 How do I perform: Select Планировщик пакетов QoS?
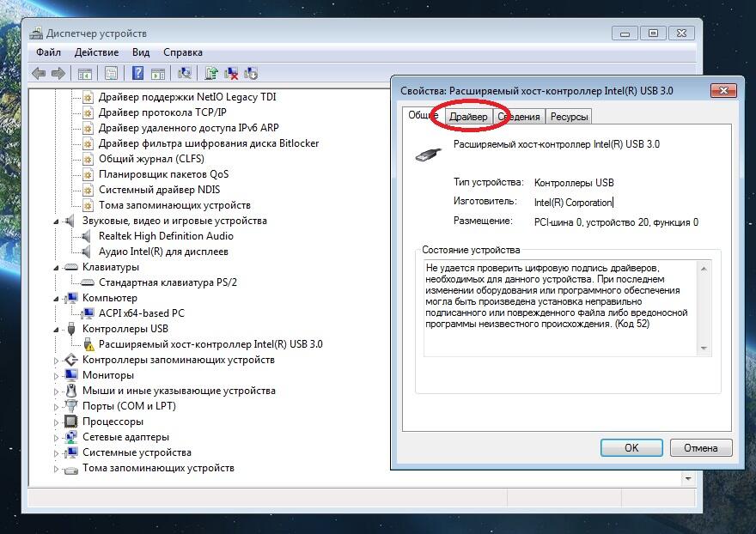click(163, 174)
